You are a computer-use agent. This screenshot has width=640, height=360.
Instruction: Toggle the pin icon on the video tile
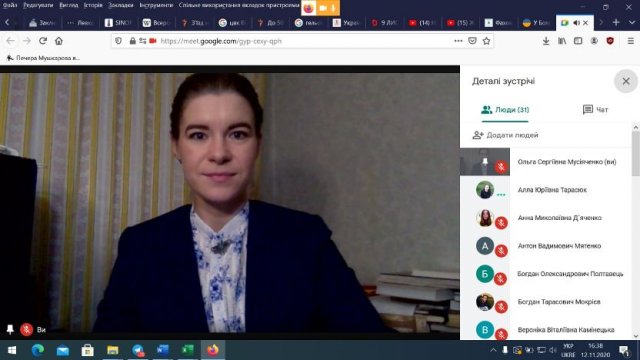tap(10, 329)
